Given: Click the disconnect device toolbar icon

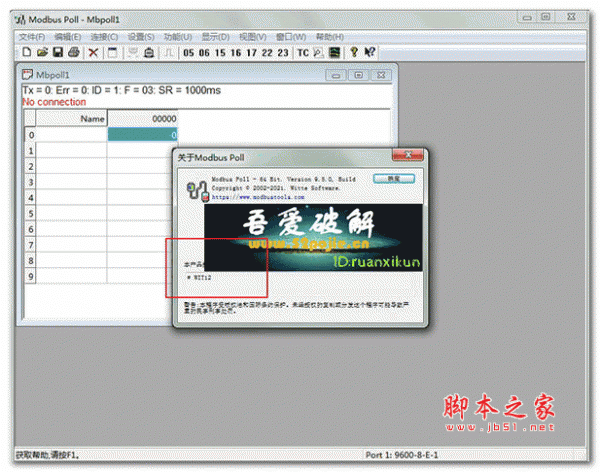Looking at the screenshot, I should (x=149, y=52).
